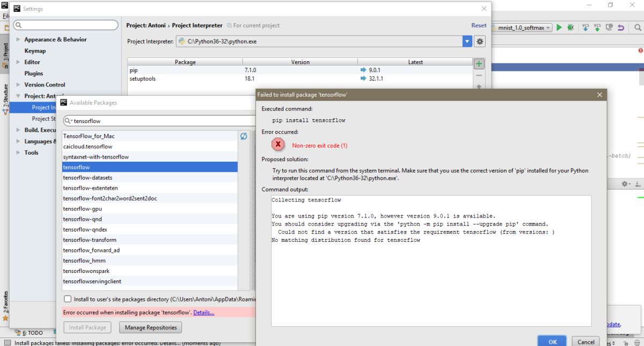This screenshot has height=346, width=644.
Task: Click OK in the error dialog
Action: tap(553, 342)
